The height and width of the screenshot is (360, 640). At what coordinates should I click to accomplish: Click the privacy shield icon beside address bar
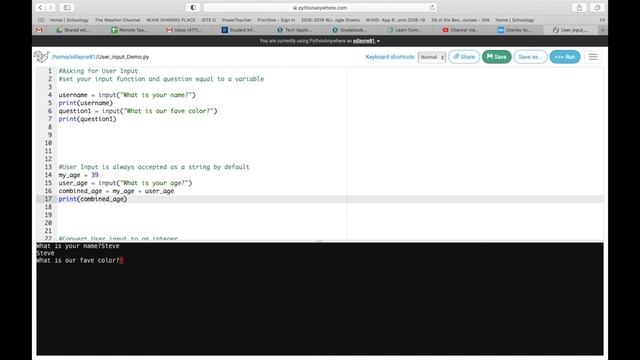click(x=193, y=7)
